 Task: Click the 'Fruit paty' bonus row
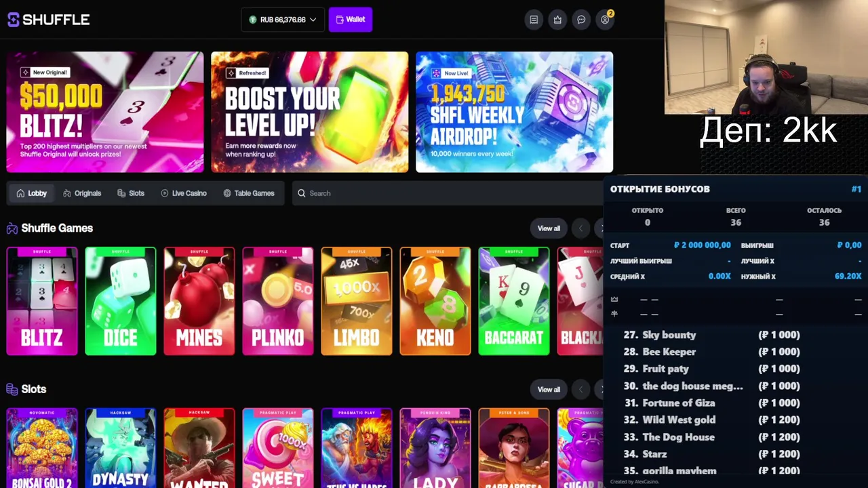click(712, 369)
